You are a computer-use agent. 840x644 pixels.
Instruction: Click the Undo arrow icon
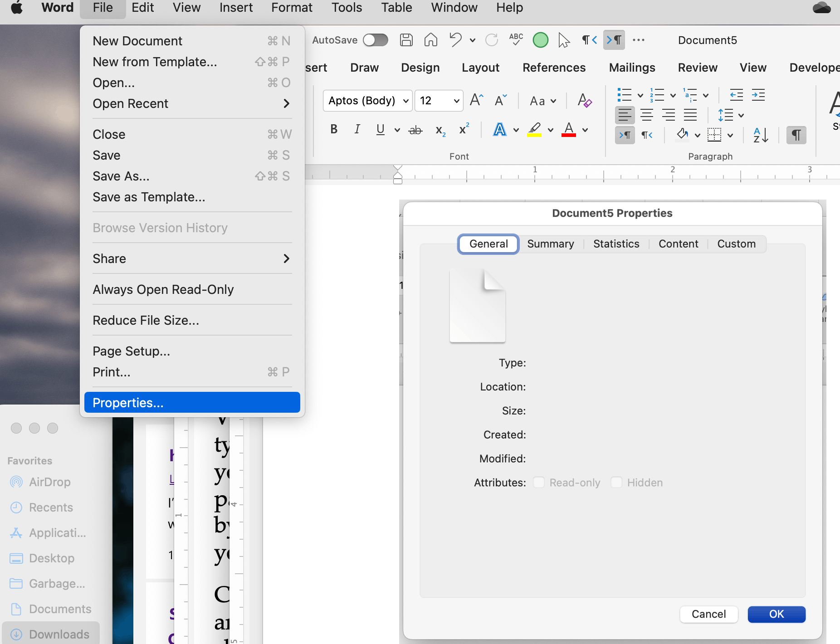click(455, 40)
